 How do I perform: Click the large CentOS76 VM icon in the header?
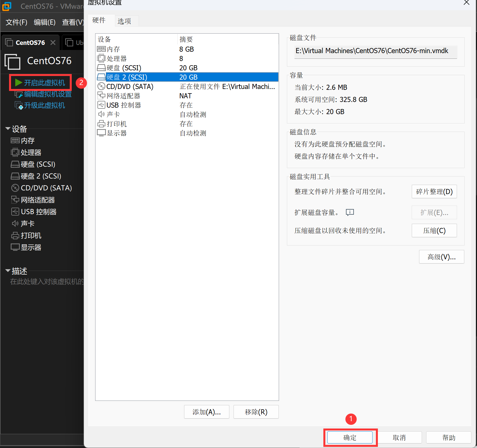click(12, 62)
